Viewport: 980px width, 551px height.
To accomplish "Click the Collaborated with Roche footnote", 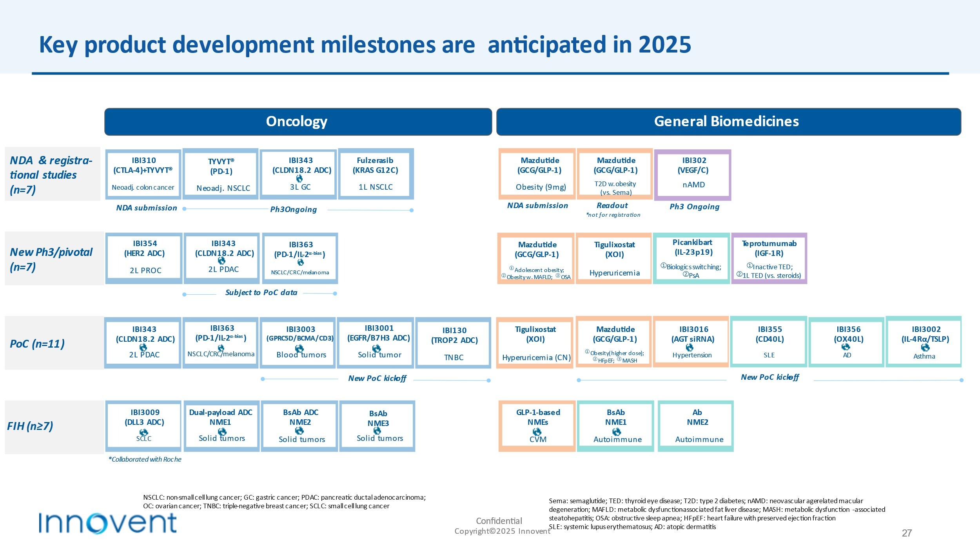I will tap(145, 459).
